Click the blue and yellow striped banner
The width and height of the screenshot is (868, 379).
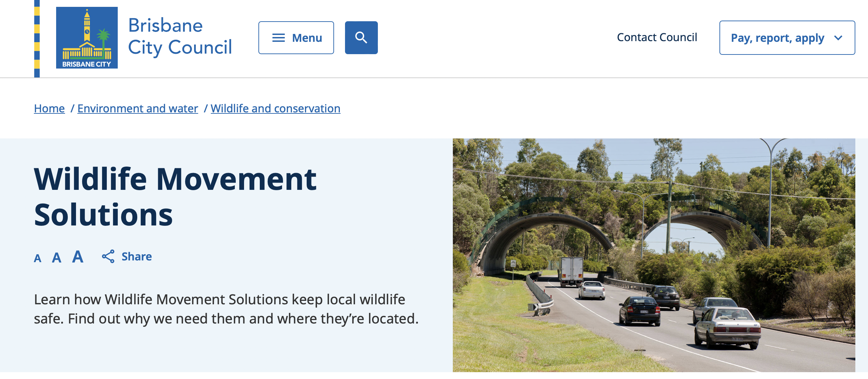click(x=37, y=38)
